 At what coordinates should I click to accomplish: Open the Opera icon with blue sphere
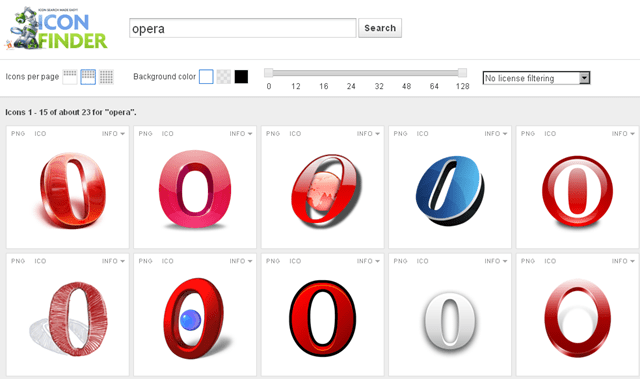click(x=196, y=318)
